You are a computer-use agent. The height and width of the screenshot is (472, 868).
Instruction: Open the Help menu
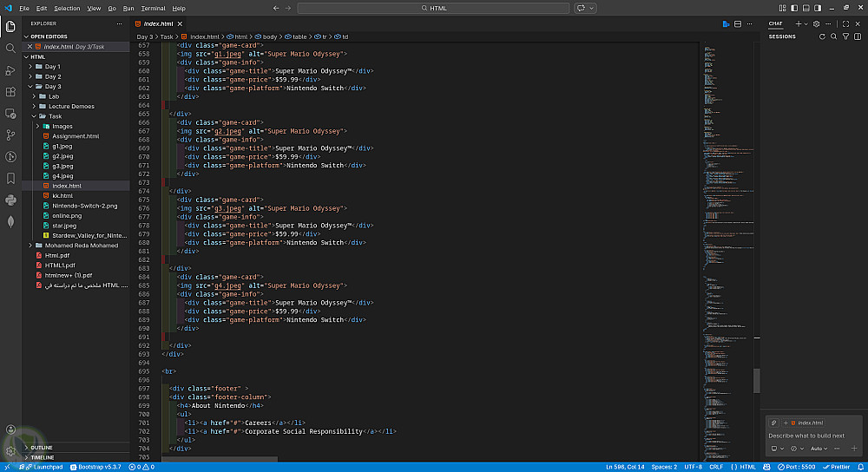coord(179,9)
